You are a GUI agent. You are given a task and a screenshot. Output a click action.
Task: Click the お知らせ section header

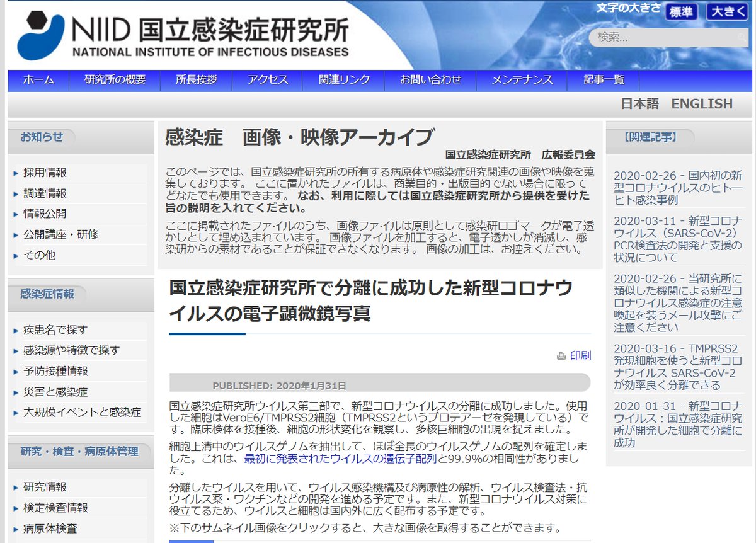tap(42, 137)
